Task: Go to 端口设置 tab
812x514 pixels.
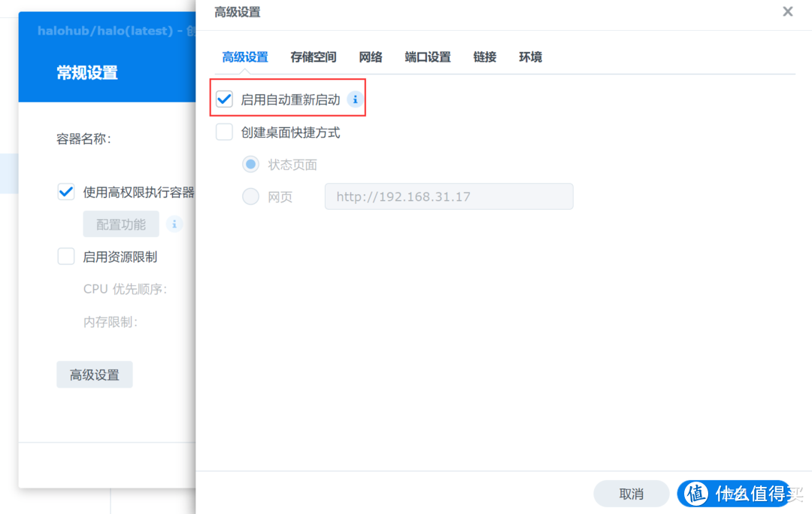Action: click(428, 57)
